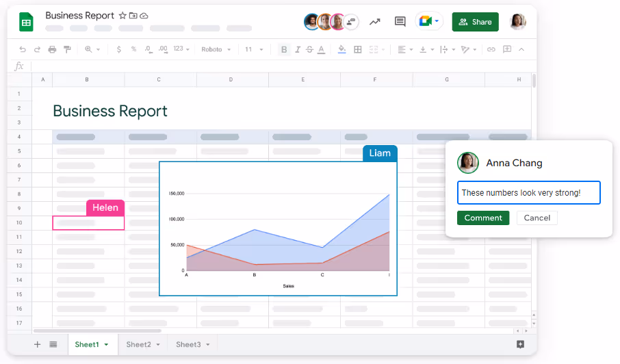Viewport: 620px width, 364px height.
Task: Open the collaborator chat icon
Action: (x=351, y=22)
